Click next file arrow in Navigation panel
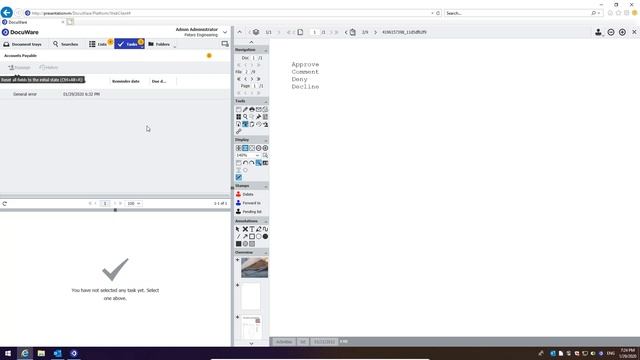The image size is (640, 360). point(252,79)
